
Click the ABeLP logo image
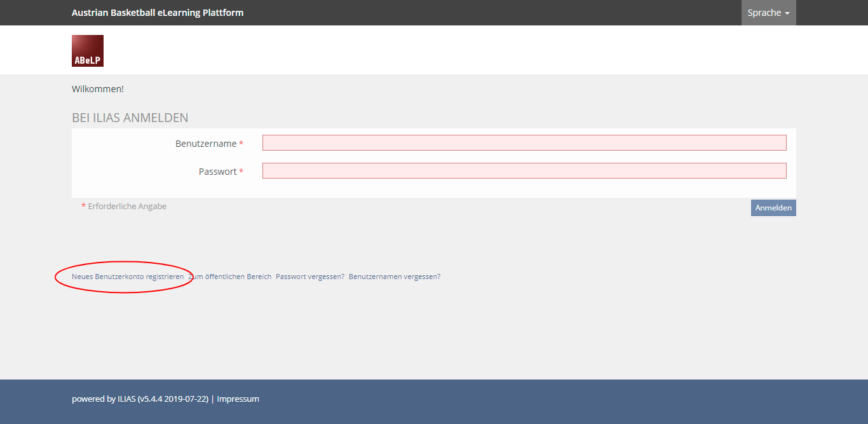pyautogui.click(x=88, y=51)
